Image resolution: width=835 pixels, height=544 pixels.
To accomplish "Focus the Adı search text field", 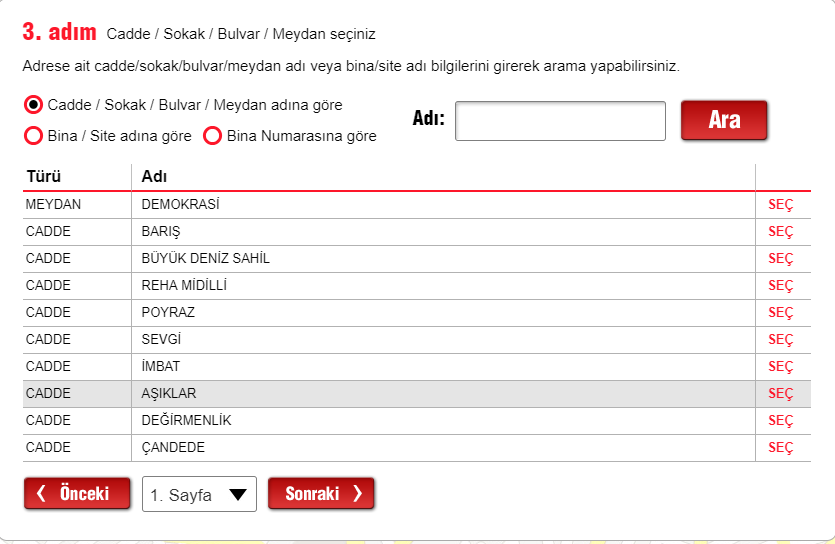I will coord(560,121).
